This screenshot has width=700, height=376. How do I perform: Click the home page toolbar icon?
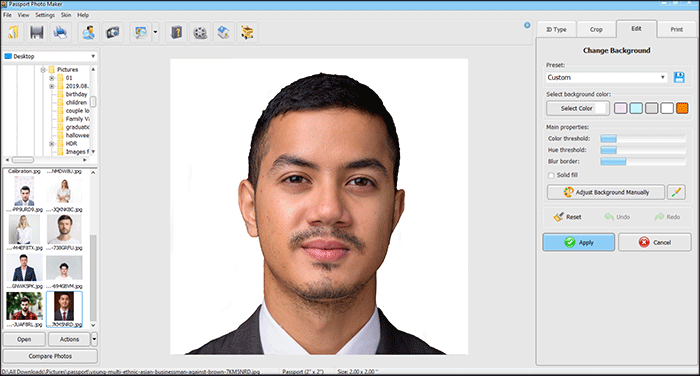223,32
